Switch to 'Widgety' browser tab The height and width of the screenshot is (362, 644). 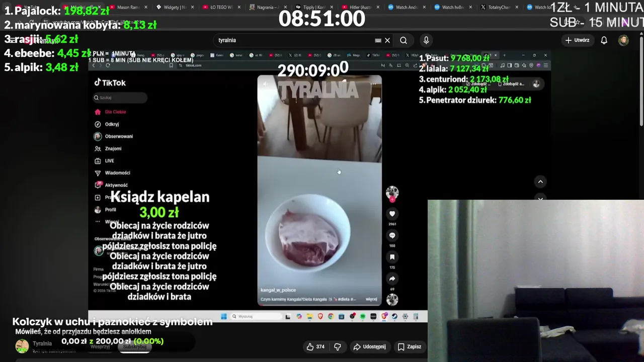tap(174, 7)
